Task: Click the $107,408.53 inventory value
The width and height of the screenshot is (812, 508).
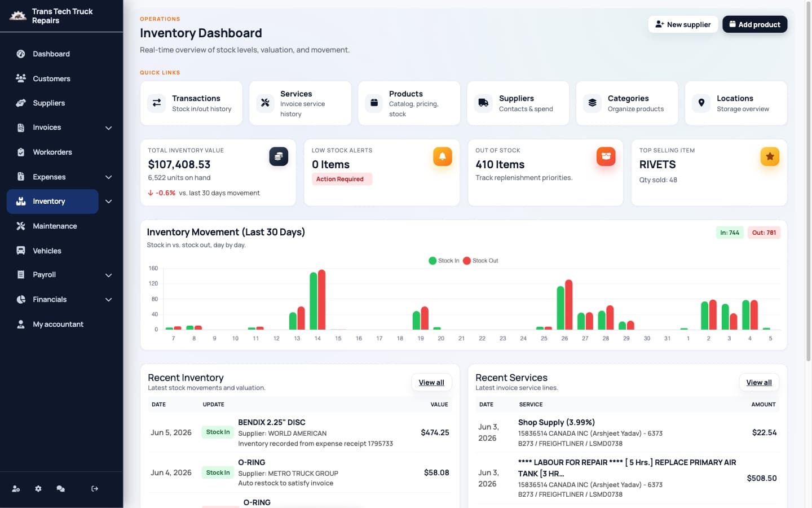Action: pyautogui.click(x=179, y=165)
